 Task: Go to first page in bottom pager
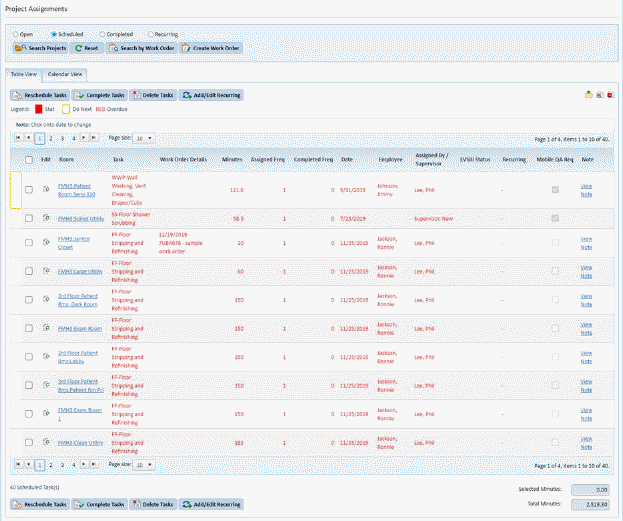tap(17, 465)
